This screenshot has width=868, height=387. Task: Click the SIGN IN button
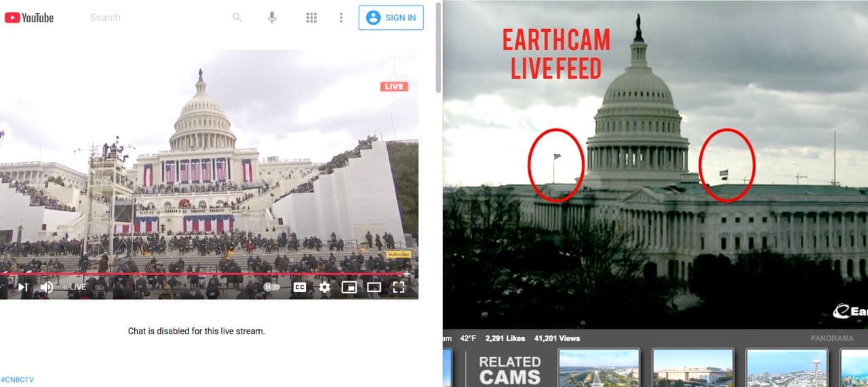coord(391,18)
